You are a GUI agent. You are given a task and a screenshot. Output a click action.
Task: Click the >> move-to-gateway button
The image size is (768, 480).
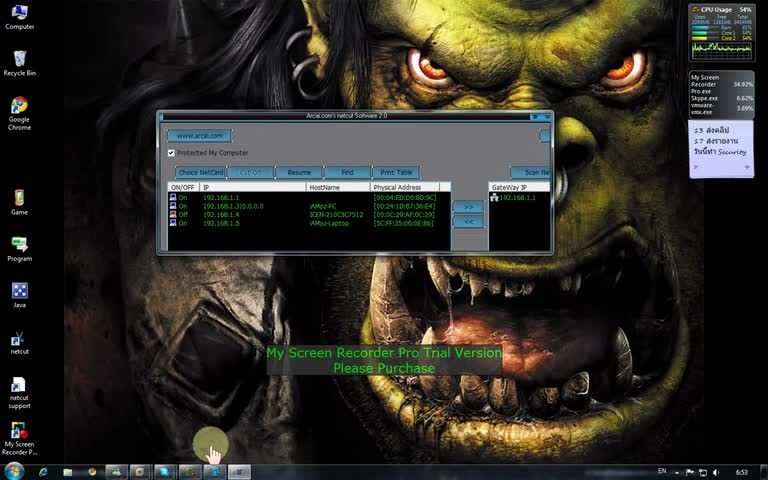468,207
